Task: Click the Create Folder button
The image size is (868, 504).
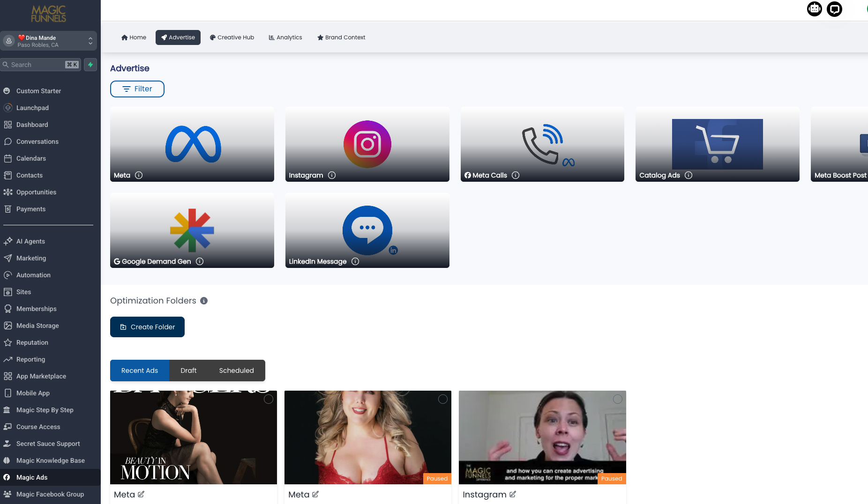Action: 147,327
